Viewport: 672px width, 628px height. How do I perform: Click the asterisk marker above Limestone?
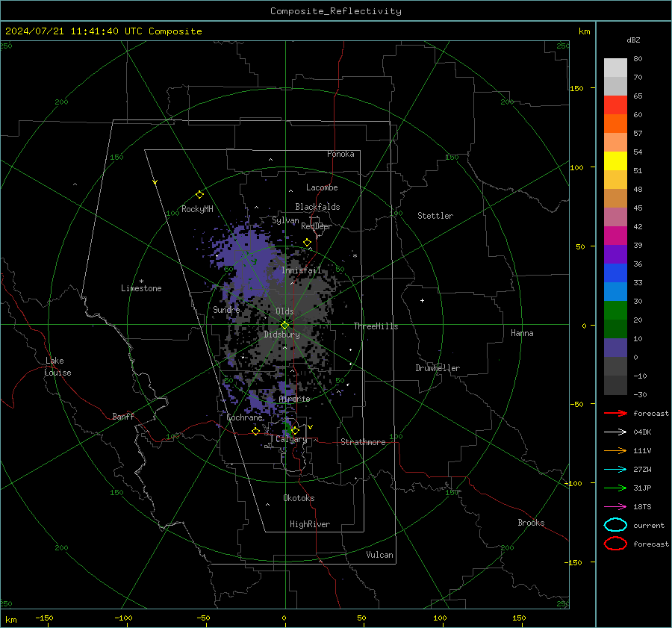[141, 282]
